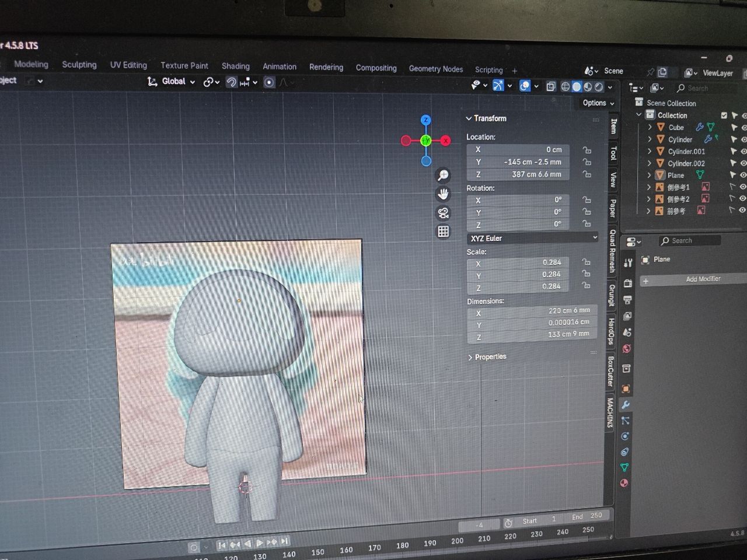Open the Object properties orange square tab

[626, 388]
